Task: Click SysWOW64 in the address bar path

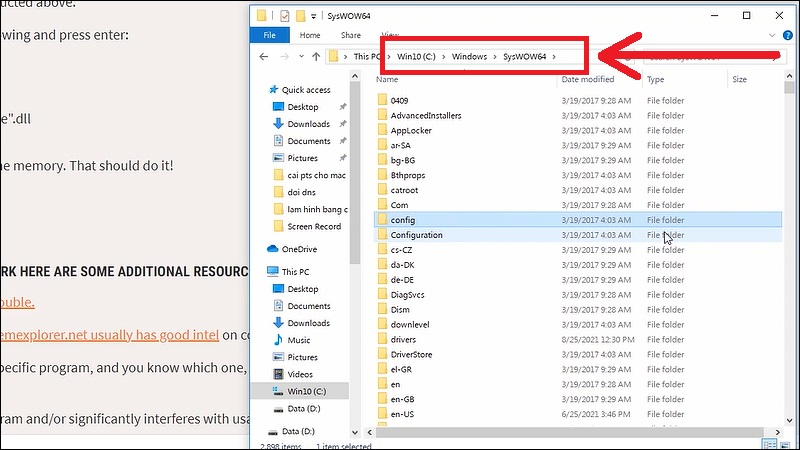Action: pyautogui.click(x=524, y=57)
